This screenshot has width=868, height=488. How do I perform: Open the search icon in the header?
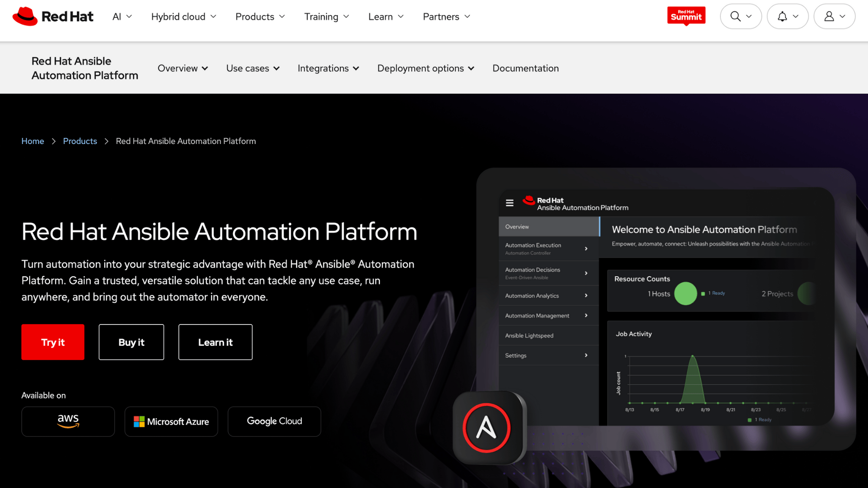[736, 16]
